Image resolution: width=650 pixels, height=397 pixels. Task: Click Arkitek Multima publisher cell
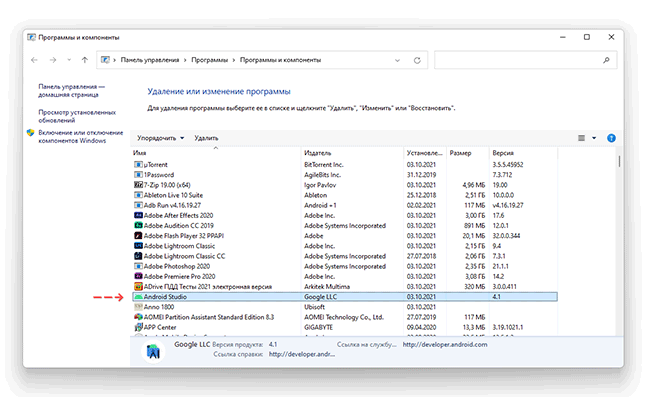pyautogui.click(x=327, y=286)
